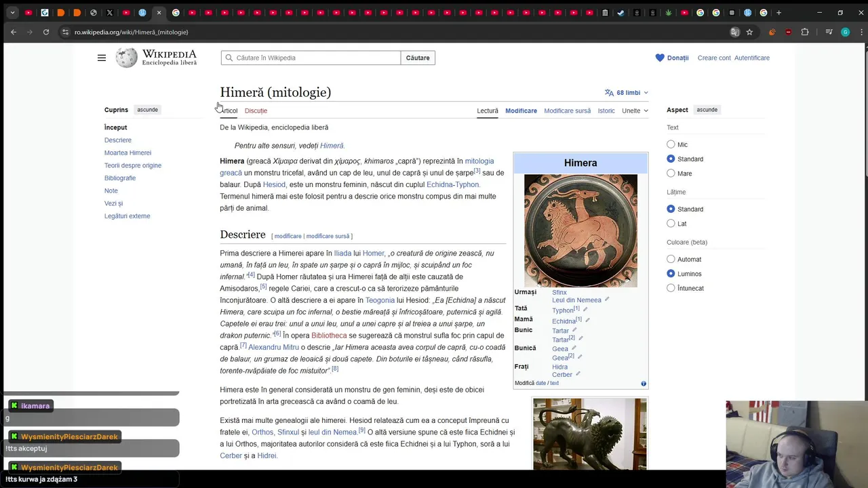868x488 pixels.
Task: Click the blue info icon in the infobox footer
Action: click(644, 384)
